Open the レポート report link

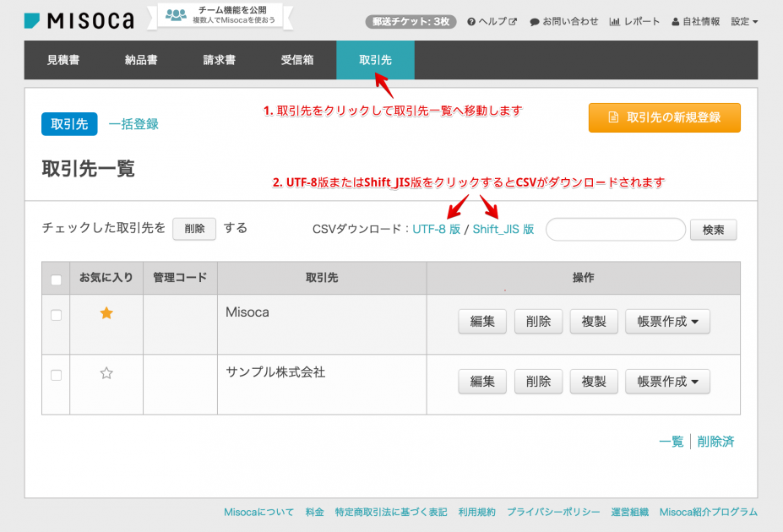tap(634, 21)
